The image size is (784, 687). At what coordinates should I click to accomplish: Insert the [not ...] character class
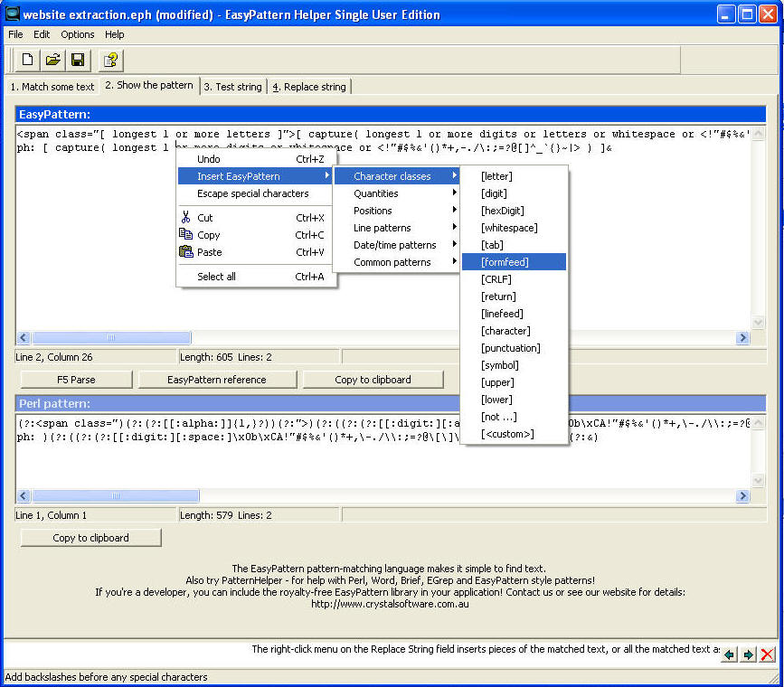[514, 417]
